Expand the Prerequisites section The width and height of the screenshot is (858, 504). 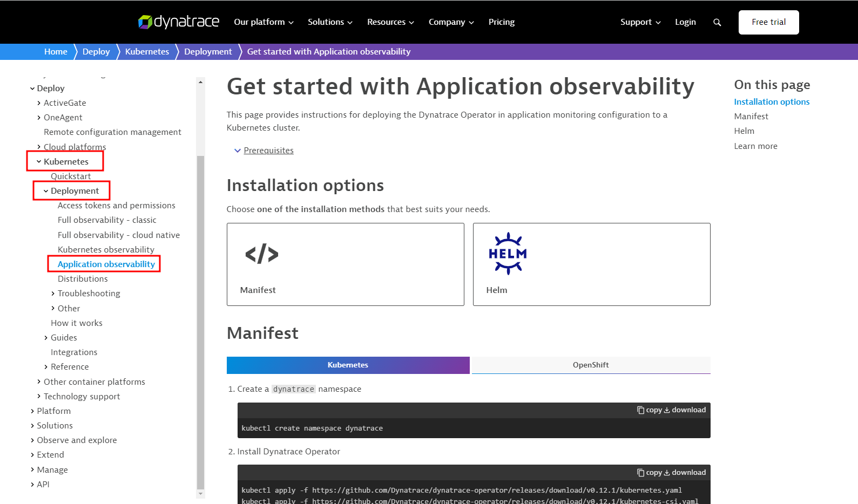[x=264, y=151]
